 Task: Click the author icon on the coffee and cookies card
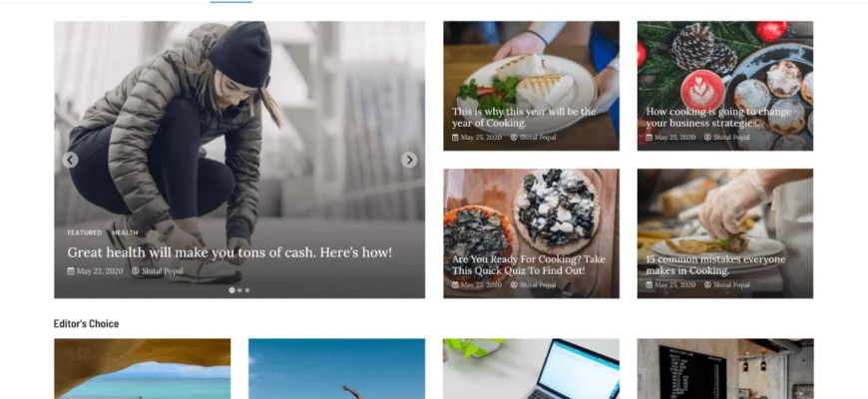(x=707, y=138)
